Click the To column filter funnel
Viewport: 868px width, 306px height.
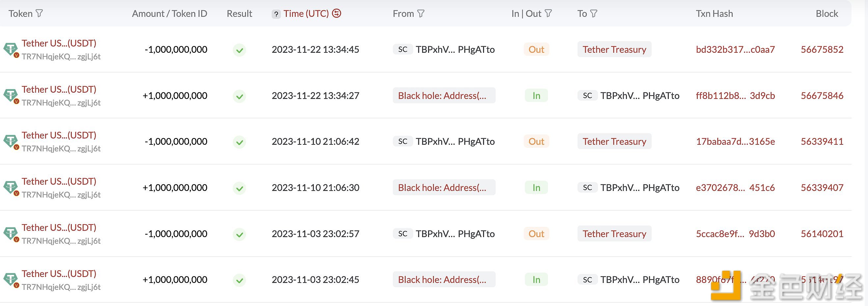tap(594, 14)
